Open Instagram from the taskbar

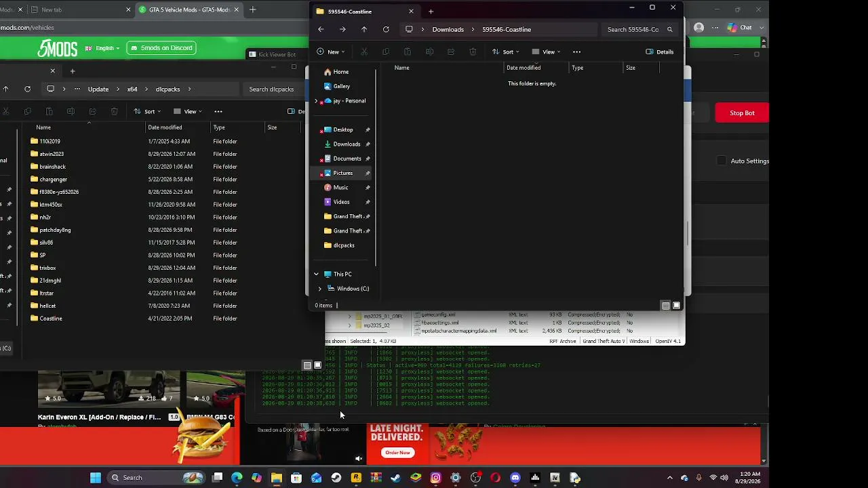click(435, 478)
